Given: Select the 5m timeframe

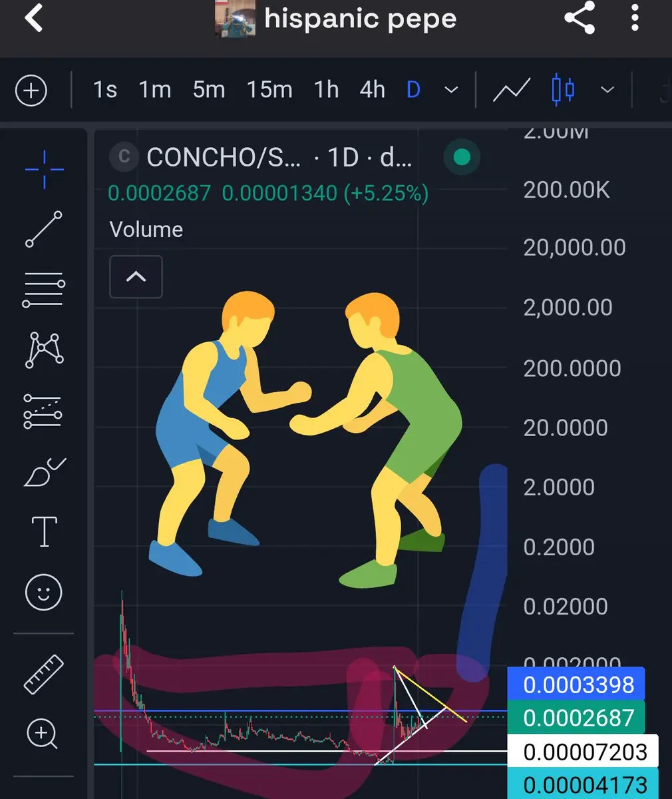Looking at the screenshot, I should (208, 90).
